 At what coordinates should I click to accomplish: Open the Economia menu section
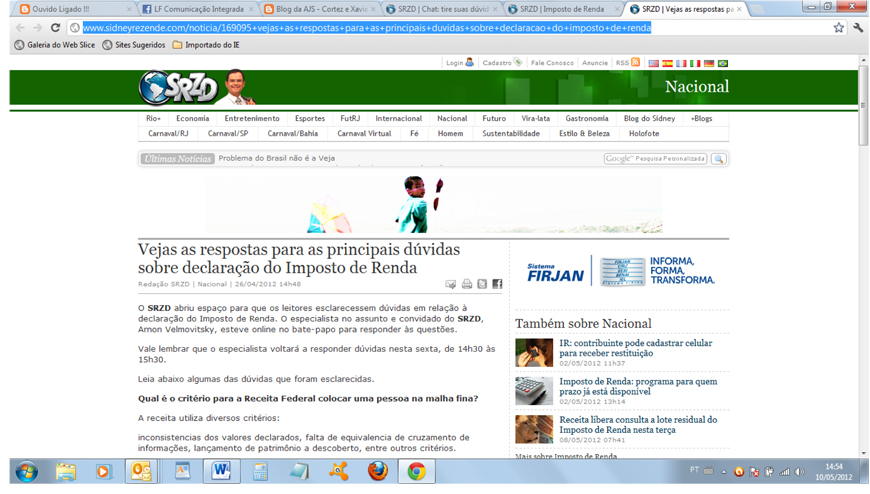point(193,118)
